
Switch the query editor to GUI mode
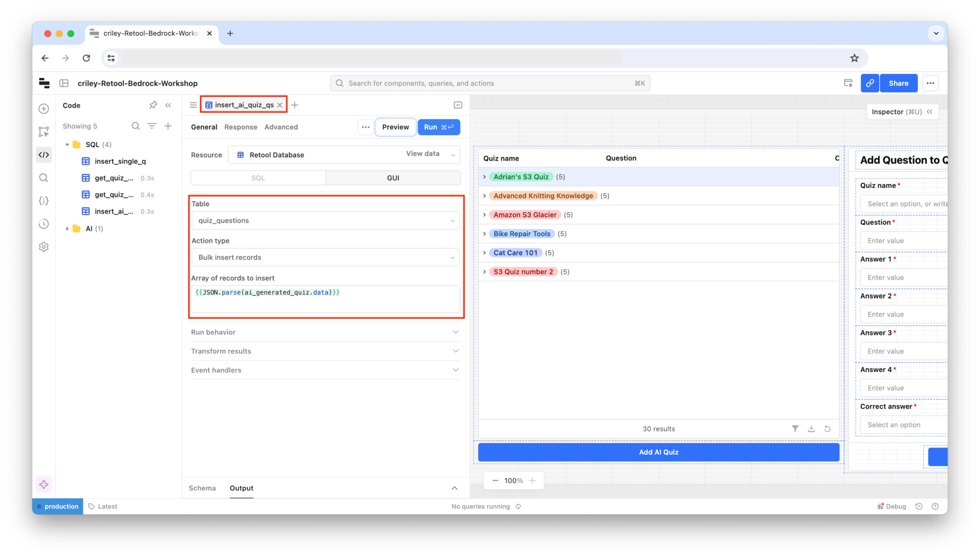pos(393,178)
